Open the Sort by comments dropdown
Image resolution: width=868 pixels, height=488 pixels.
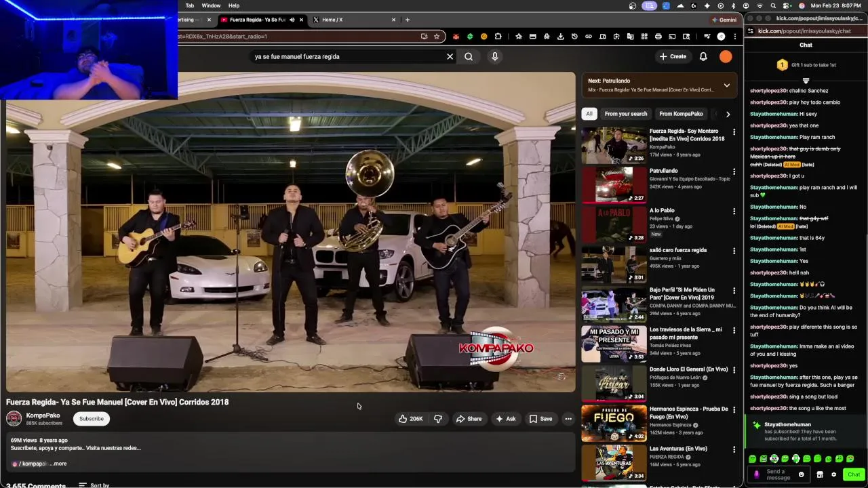click(x=94, y=485)
